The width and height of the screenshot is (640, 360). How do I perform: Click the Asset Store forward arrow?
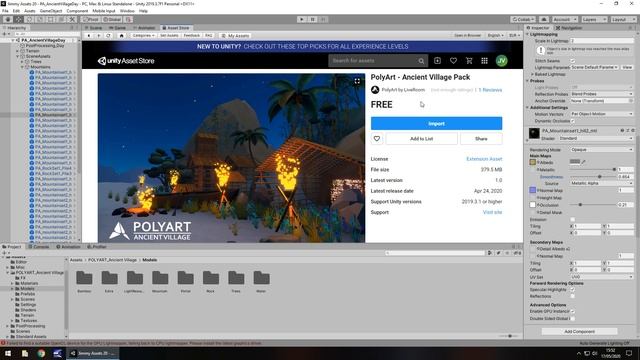98,36
